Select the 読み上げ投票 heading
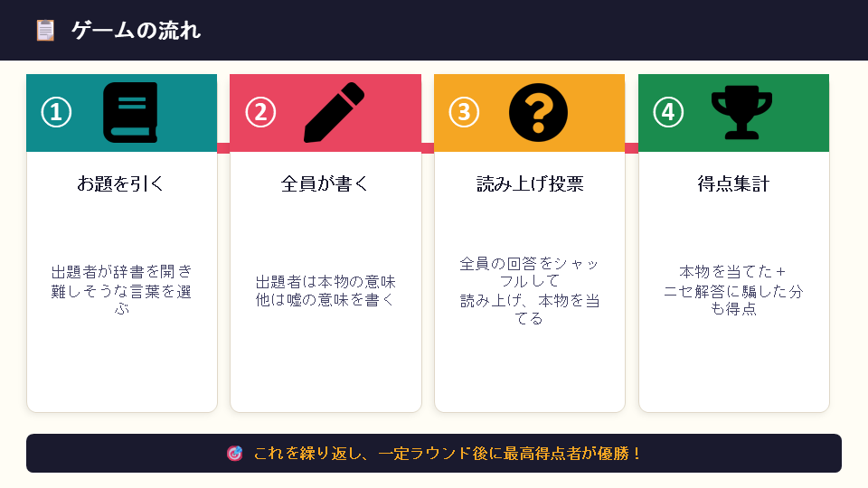The image size is (868, 488). [x=530, y=184]
